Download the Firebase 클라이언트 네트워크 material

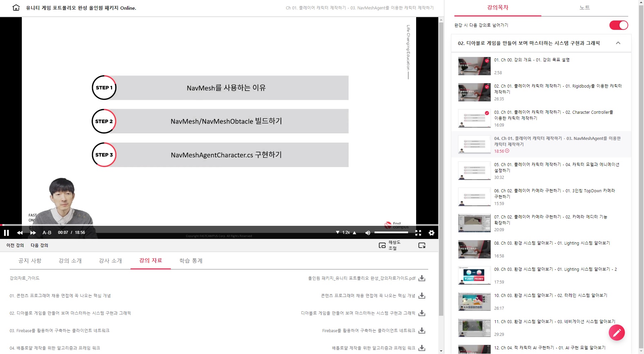[422, 331]
